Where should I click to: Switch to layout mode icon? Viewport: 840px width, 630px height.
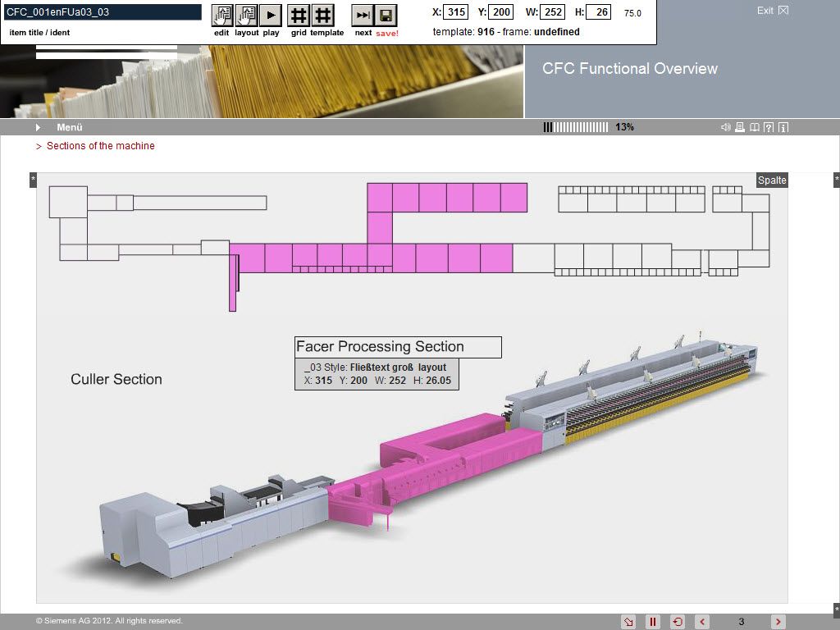point(246,16)
